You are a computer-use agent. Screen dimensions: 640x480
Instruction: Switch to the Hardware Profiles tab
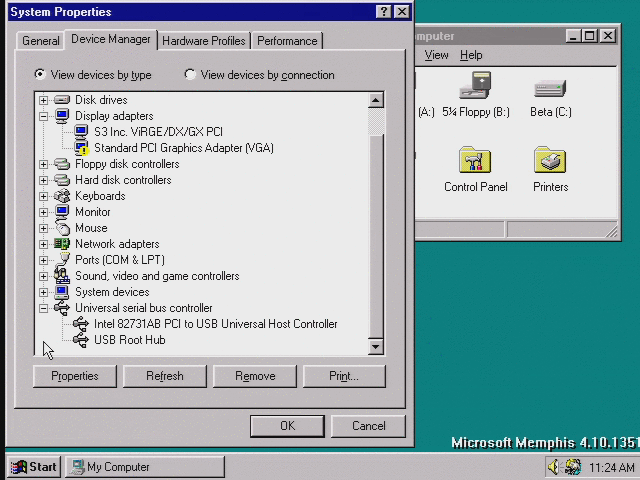coord(204,41)
